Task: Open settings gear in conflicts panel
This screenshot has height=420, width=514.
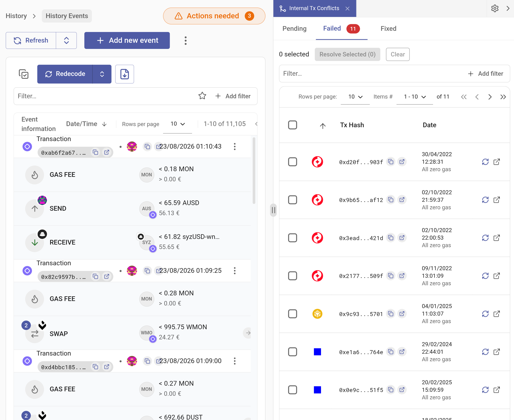Action: click(495, 8)
